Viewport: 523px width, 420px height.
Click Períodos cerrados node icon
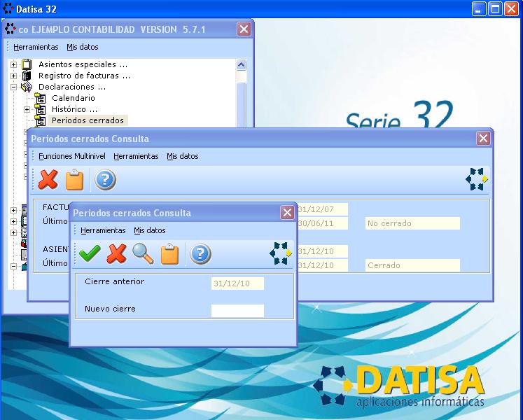[x=40, y=120]
